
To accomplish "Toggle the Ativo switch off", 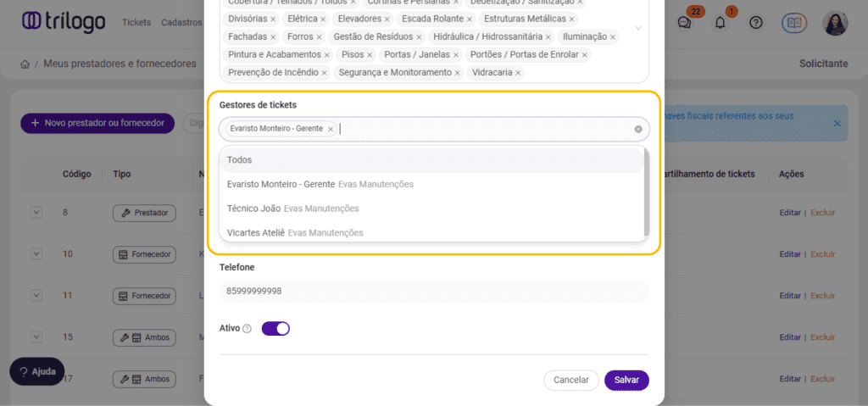I will click(275, 328).
